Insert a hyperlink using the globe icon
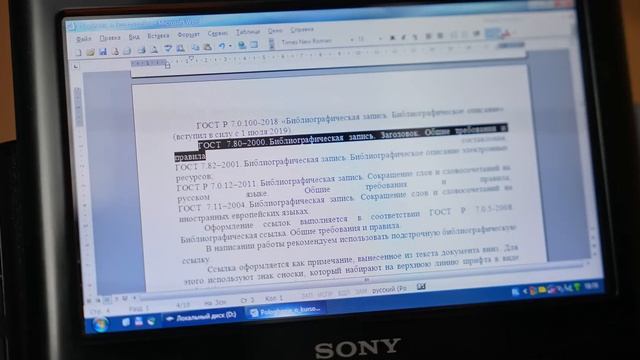640x360 pixels. click(242, 45)
